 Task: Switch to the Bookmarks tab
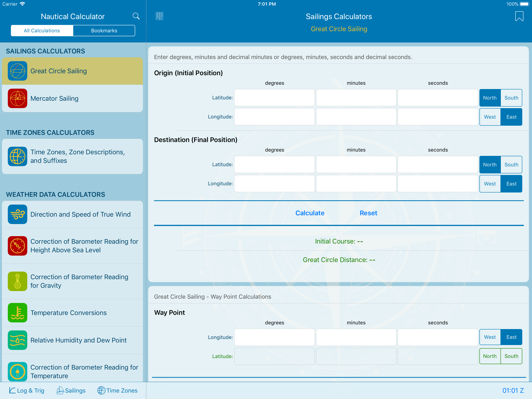coord(104,31)
